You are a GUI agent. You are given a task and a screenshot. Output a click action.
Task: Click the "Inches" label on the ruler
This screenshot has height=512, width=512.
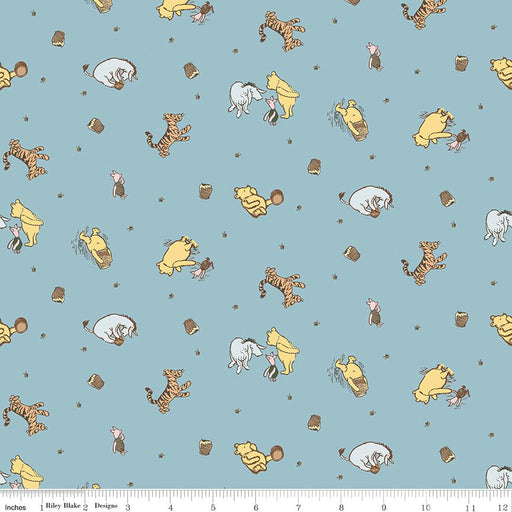pos(15,507)
